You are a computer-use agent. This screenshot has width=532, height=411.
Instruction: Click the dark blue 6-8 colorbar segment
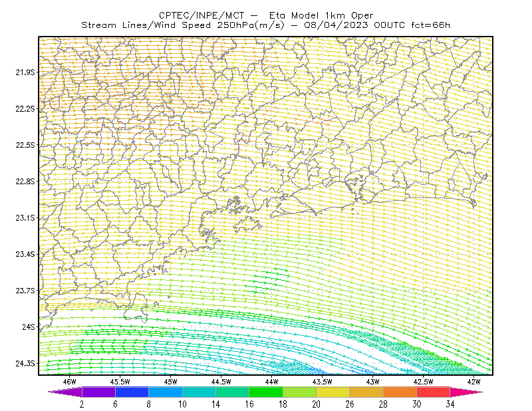(132, 392)
